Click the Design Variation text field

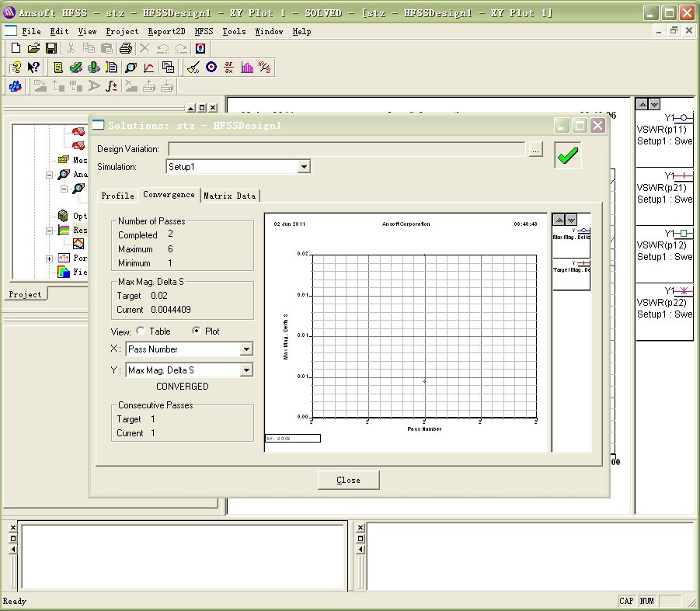347,149
